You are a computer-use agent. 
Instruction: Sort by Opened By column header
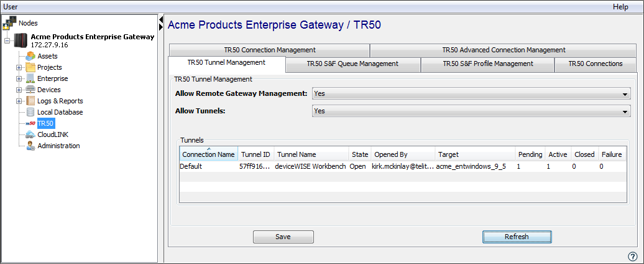pos(403,154)
